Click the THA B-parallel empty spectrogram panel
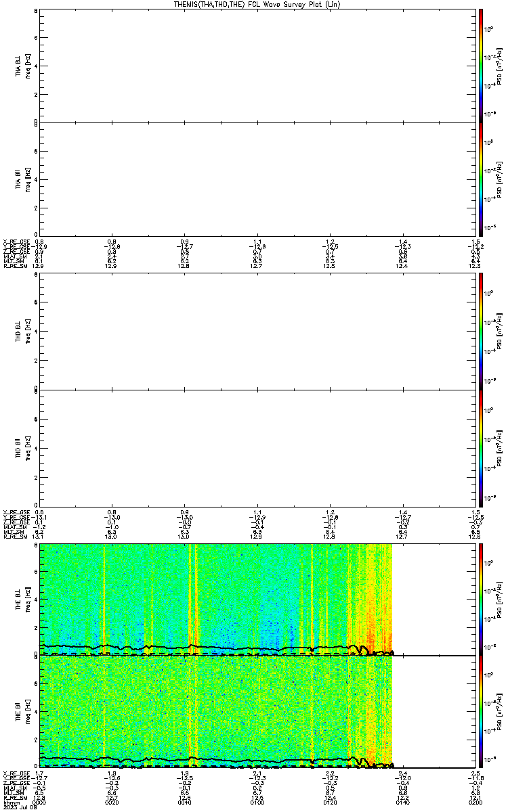Screen dimensions: 508x812 pyautogui.click(x=255, y=179)
